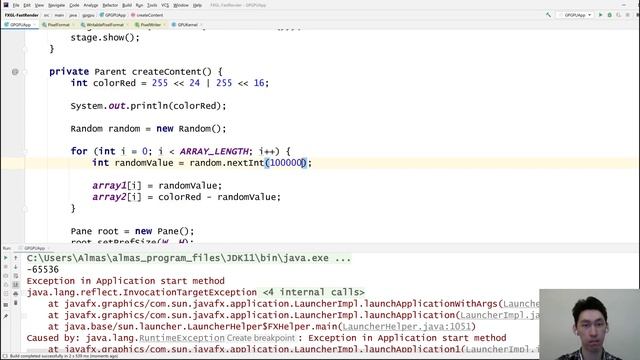Open the File menu
640x360 pixels.
(x=16, y=5)
